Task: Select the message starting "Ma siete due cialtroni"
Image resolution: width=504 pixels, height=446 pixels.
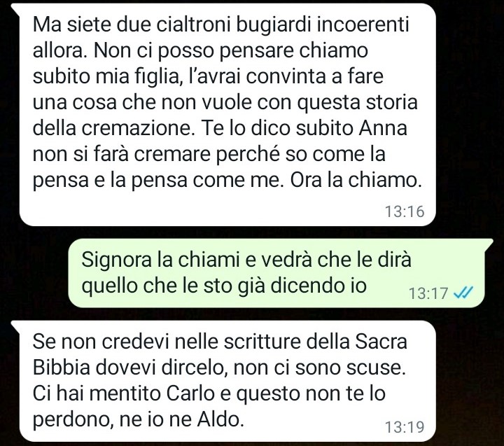Action: pyautogui.click(x=227, y=114)
